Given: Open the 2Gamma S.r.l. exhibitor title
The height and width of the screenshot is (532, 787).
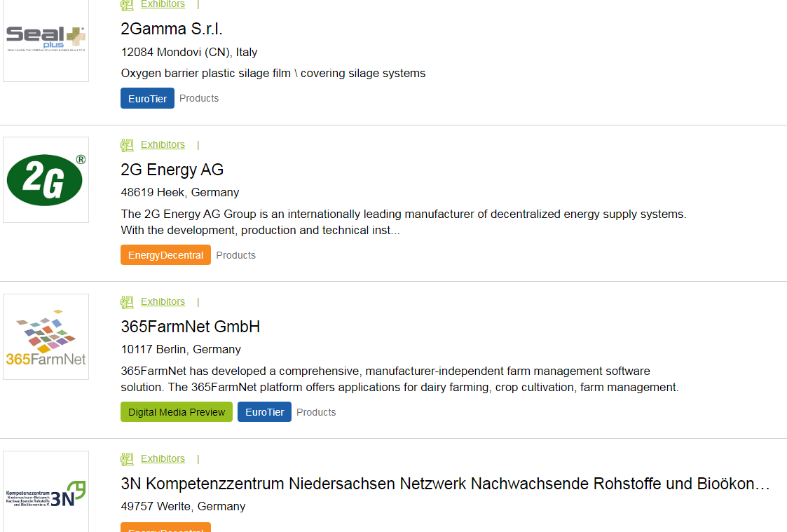Looking at the screenshot, I should (172, 29).
